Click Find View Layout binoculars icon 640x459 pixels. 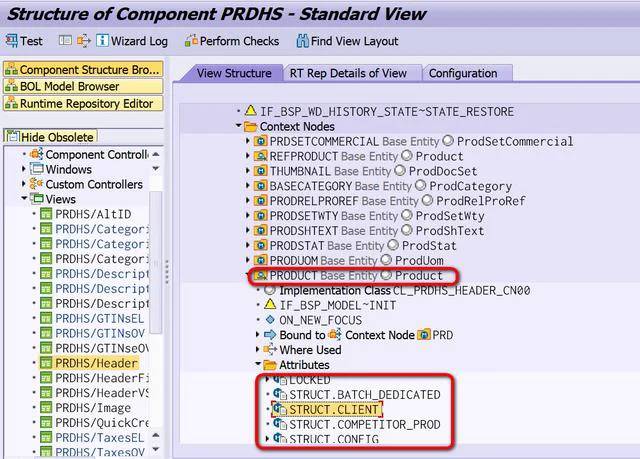pos(302,41)
